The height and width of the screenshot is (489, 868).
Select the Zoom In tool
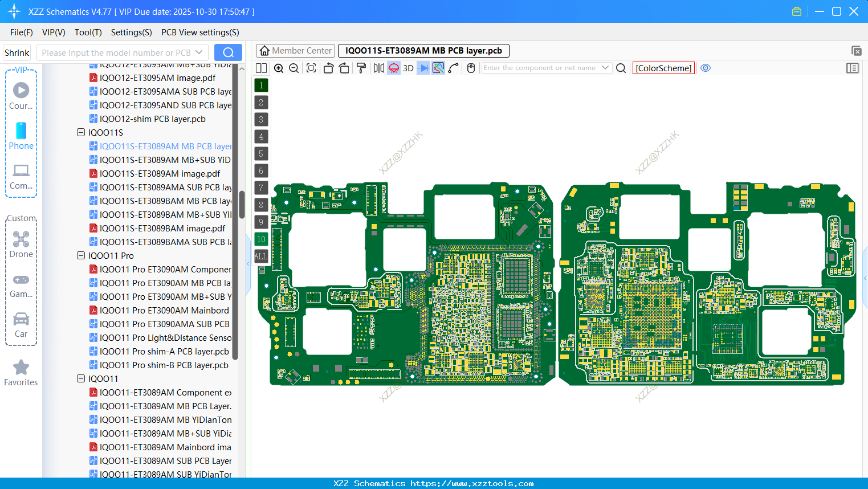click(x=279, y=68)
